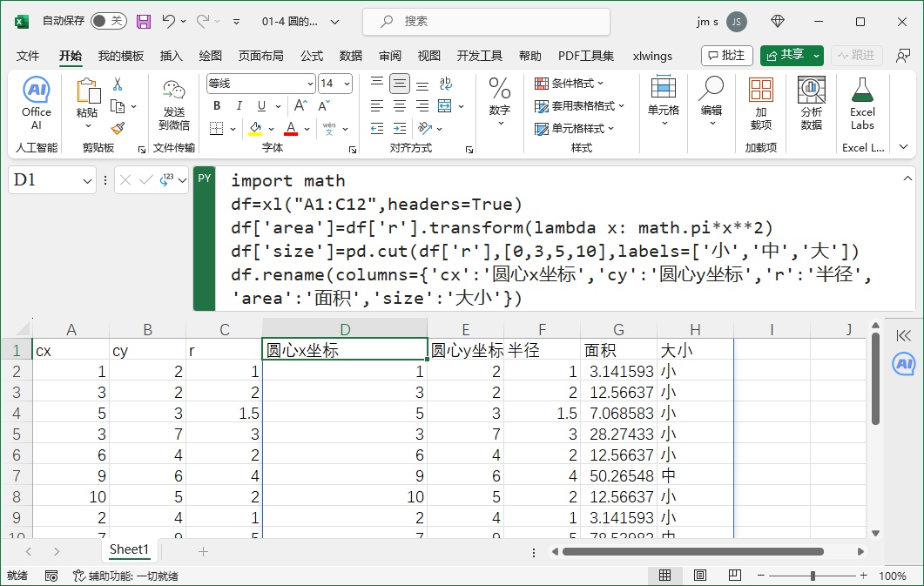Screen dimensions: 924x586
Task: Click the Borders icon
Action: coord(217,128)
